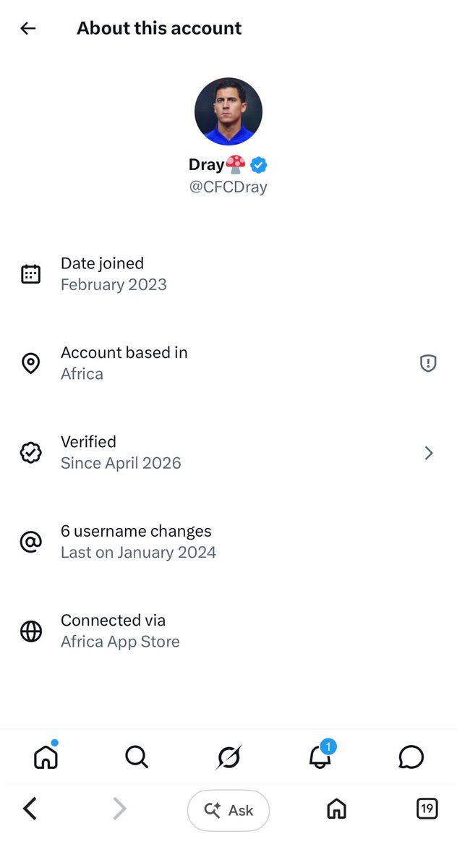Expand Verified details with the chevron arrow

429,453
